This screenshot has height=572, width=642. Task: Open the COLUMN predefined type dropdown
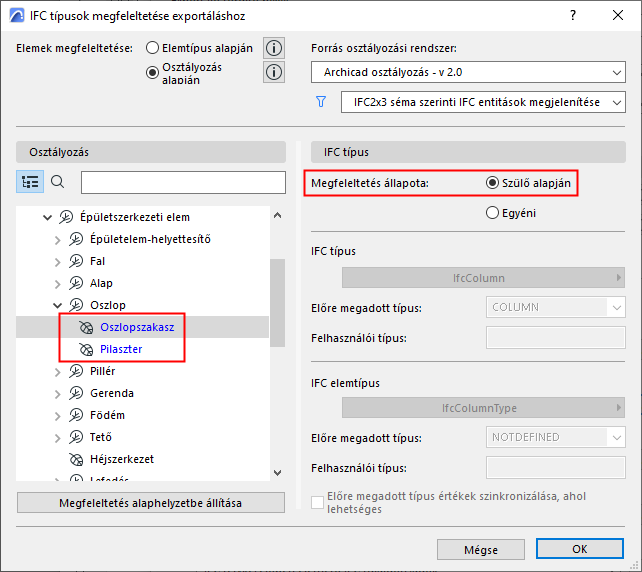pyautogui.click(x=556, y=307)
